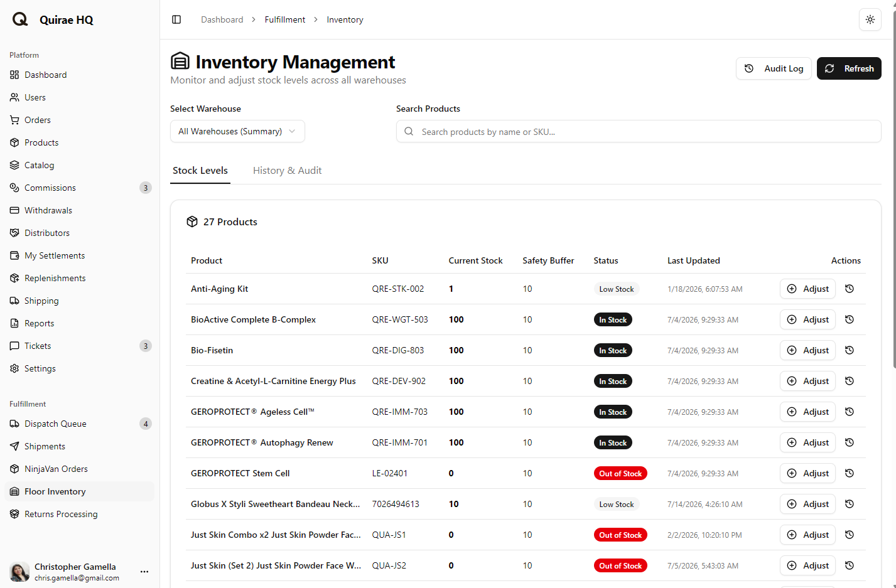Open history icon for Bio-Fisetin

tap(850, 350)
